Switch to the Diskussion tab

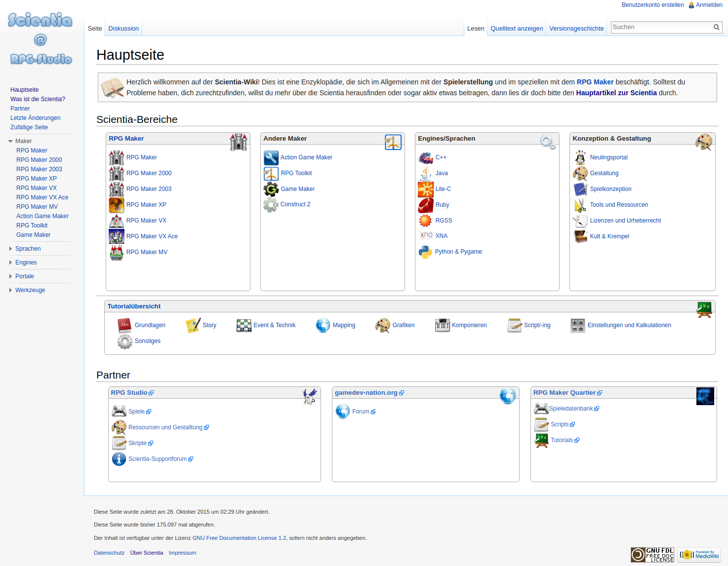[123, 29]
